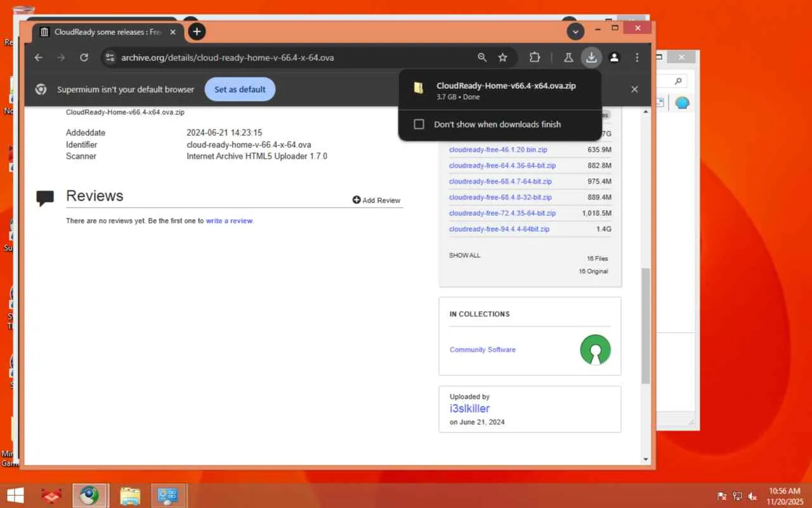Screen dimensions: 812x508
Task: Open the profile avatar menu
Action: (614, 58)
